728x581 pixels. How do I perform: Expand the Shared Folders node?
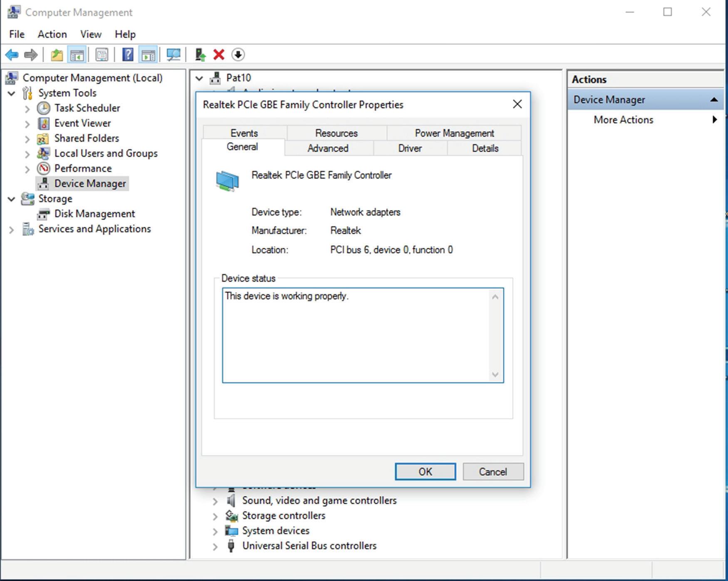coord(27,139)
